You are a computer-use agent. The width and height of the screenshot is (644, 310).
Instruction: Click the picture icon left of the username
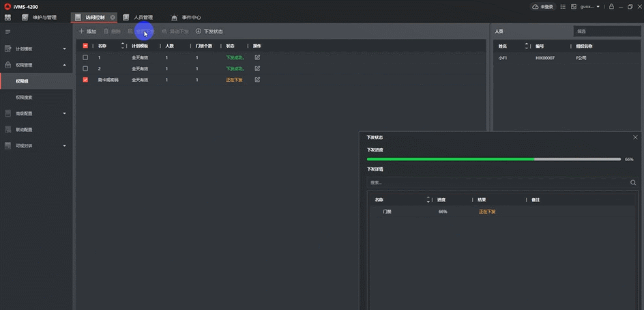(574, 6)
